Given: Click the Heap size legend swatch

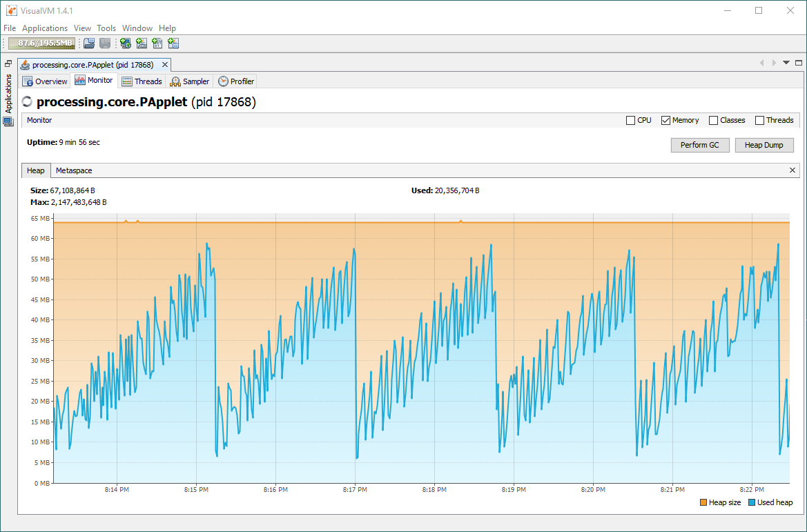Looking at the screenshot, I should [x=703, y=502].
